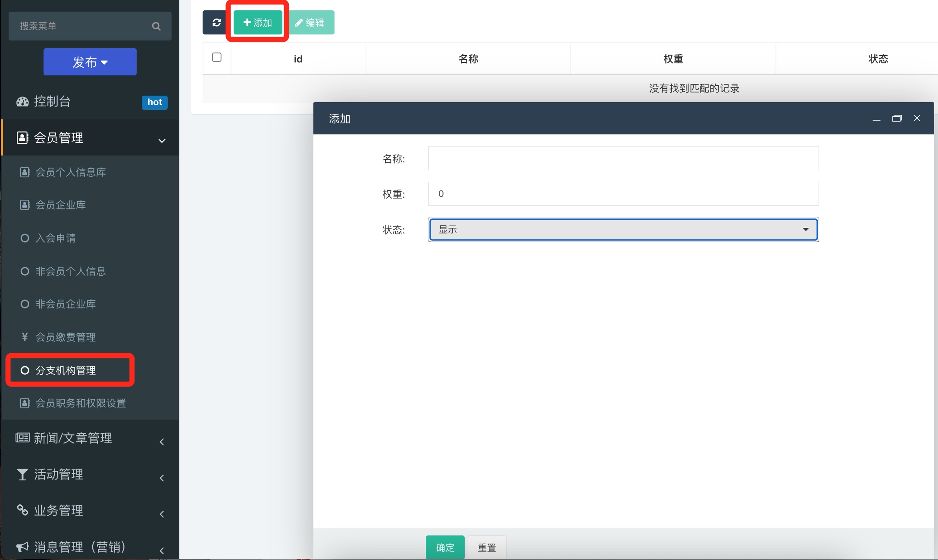Click the 新闻/文章管理 newspaper icon
Viewport: 938px width, 560px height.
[22, 438]
